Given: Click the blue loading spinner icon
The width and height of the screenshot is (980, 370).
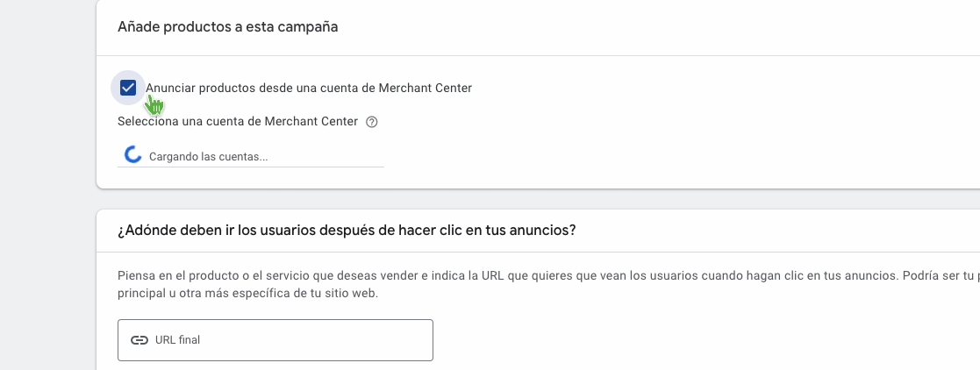Looking at the screenshot, I should 133,155.
